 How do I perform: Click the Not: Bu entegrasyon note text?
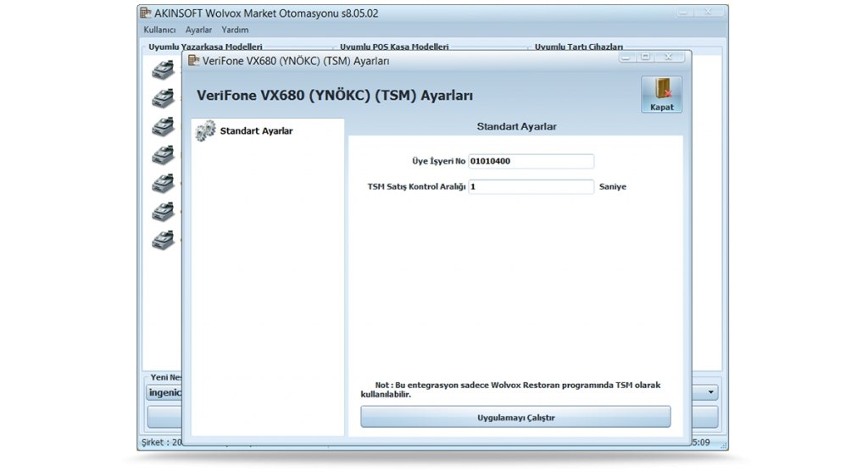click(510, 390)
